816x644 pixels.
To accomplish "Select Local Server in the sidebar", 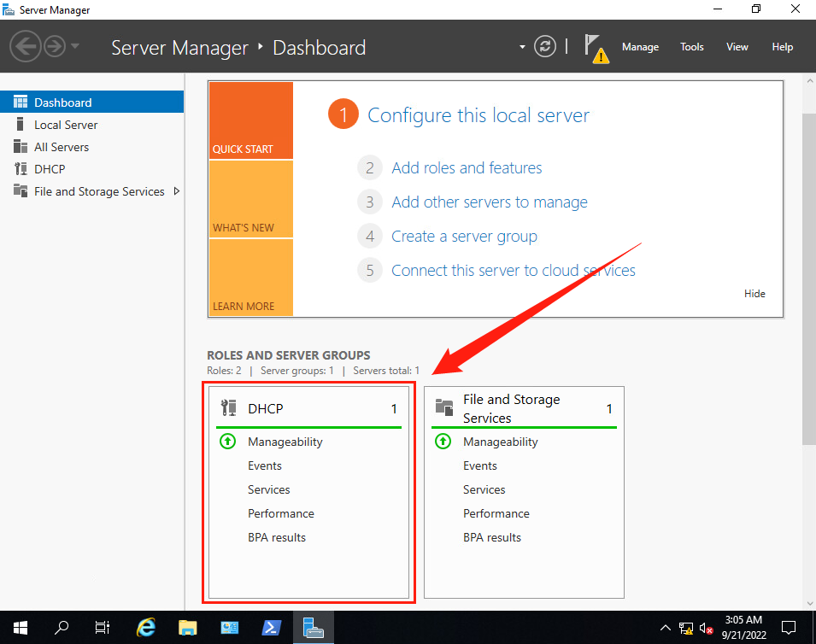I will pyautogui.click(x=66, y=125).
